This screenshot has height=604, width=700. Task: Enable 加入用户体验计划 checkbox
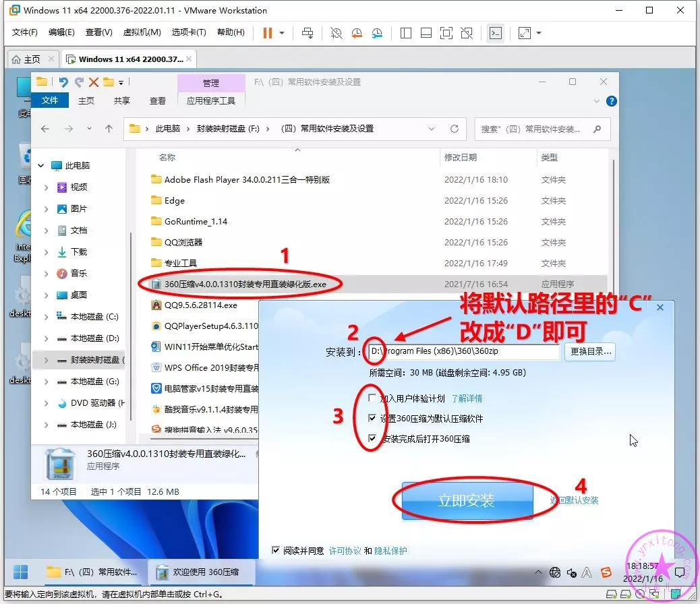point(373,398)
